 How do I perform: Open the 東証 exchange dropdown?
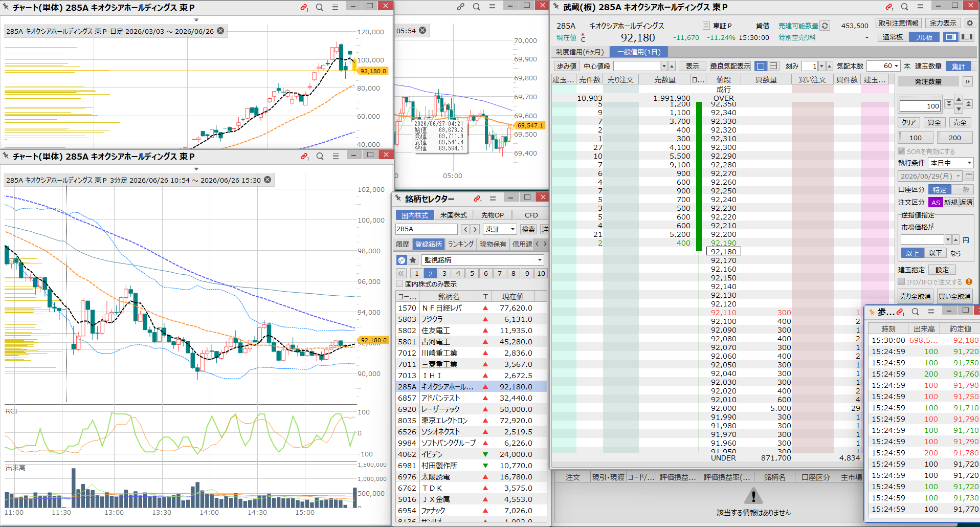coord(500,229)
